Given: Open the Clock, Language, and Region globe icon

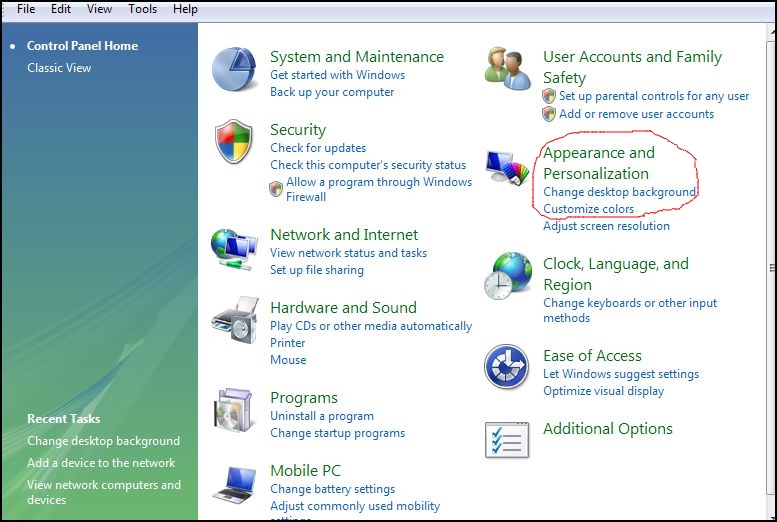Looking at the screenshot, I should [507, 276].
